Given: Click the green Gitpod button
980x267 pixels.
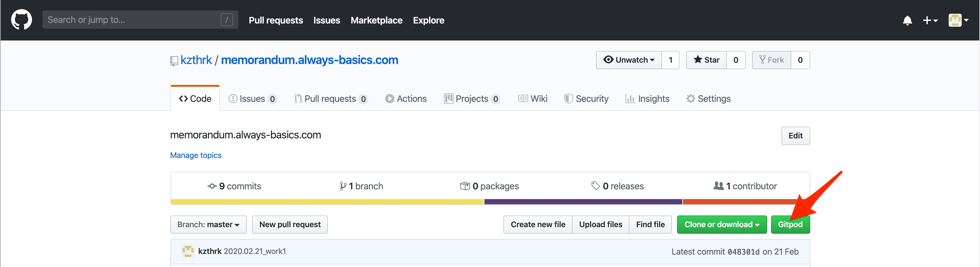Looking at the screenshot, I should tap(790, 224).
